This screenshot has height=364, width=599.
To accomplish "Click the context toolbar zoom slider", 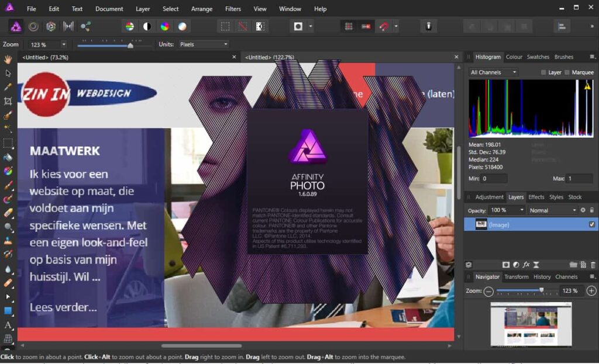I will pyautogui.click(x=114, y=46).
